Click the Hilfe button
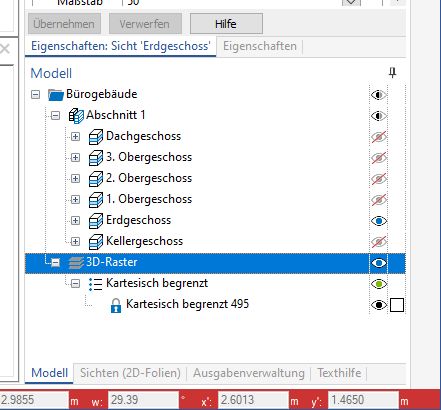Viewport: 441px width, 410px height. click(x=226, y=24)
